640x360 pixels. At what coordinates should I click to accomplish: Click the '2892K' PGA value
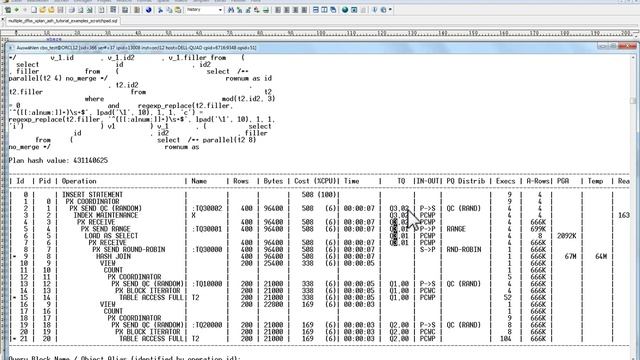click(567, 236)
